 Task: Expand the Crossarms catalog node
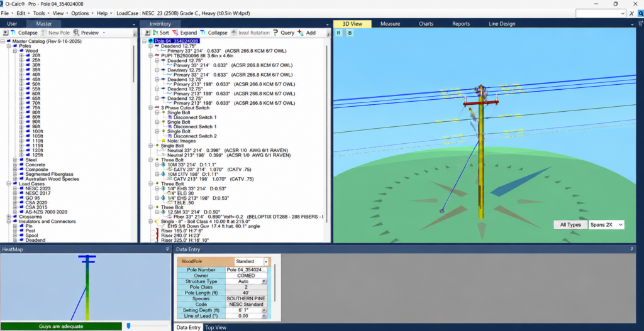point(9,217)
